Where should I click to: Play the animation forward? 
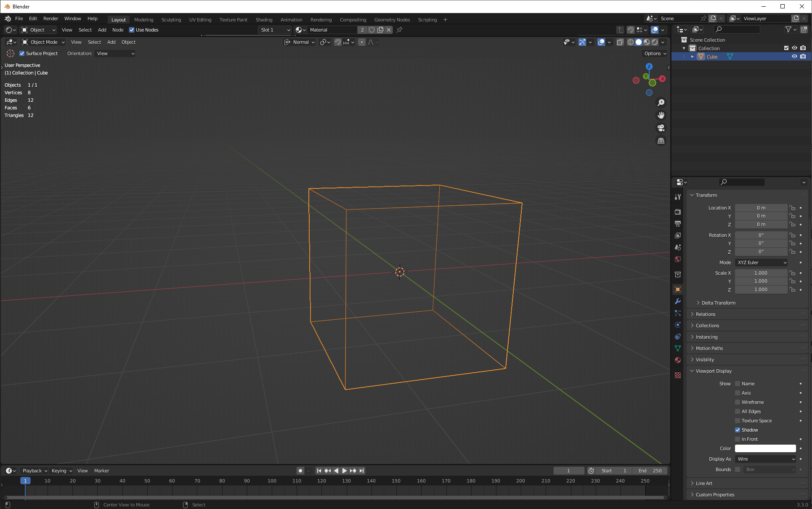[x=345, y=471]
